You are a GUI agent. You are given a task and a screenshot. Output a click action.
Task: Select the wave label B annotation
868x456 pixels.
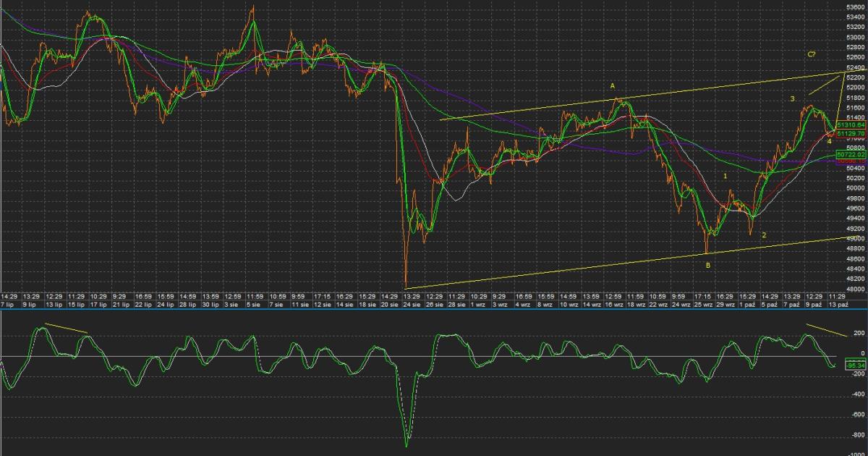(x=707, y=266)
